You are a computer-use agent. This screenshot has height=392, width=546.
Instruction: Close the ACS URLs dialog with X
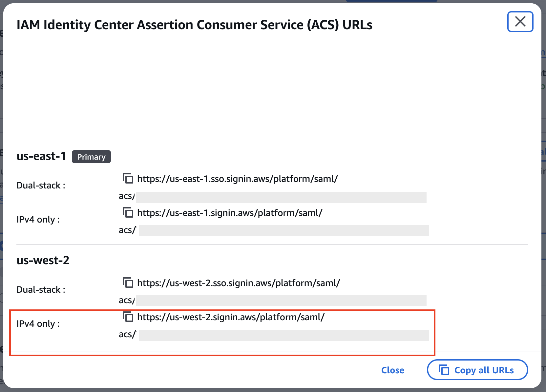[x=520, y=22]
